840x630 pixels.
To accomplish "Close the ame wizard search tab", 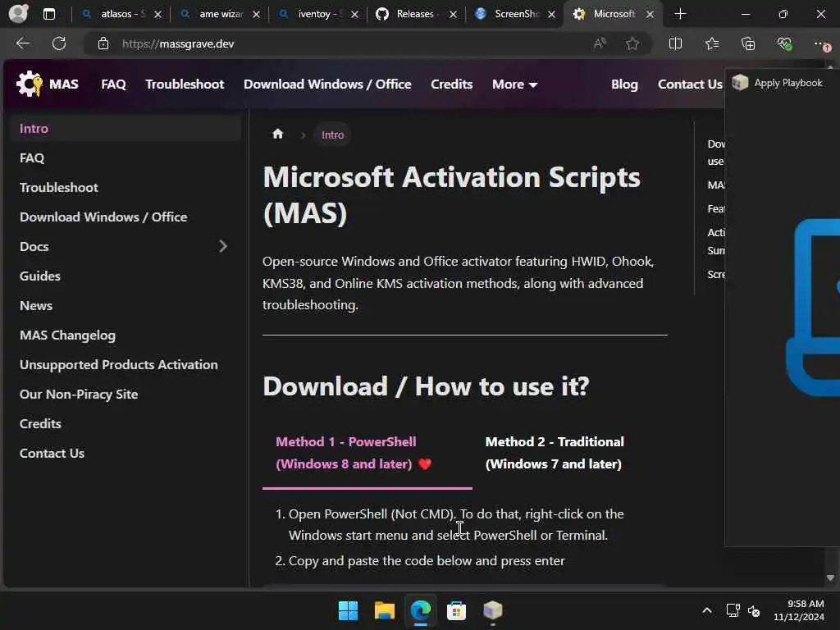I will coord(256,15).
